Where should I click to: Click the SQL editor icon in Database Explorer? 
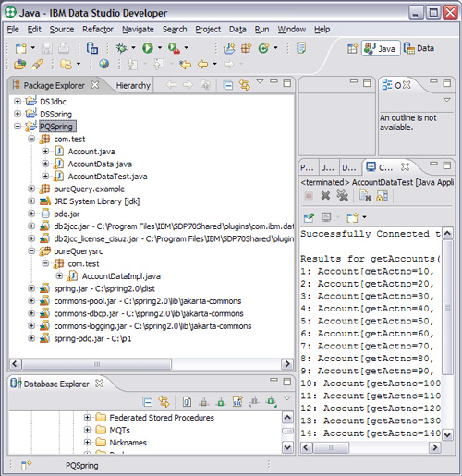coord(237,401)
